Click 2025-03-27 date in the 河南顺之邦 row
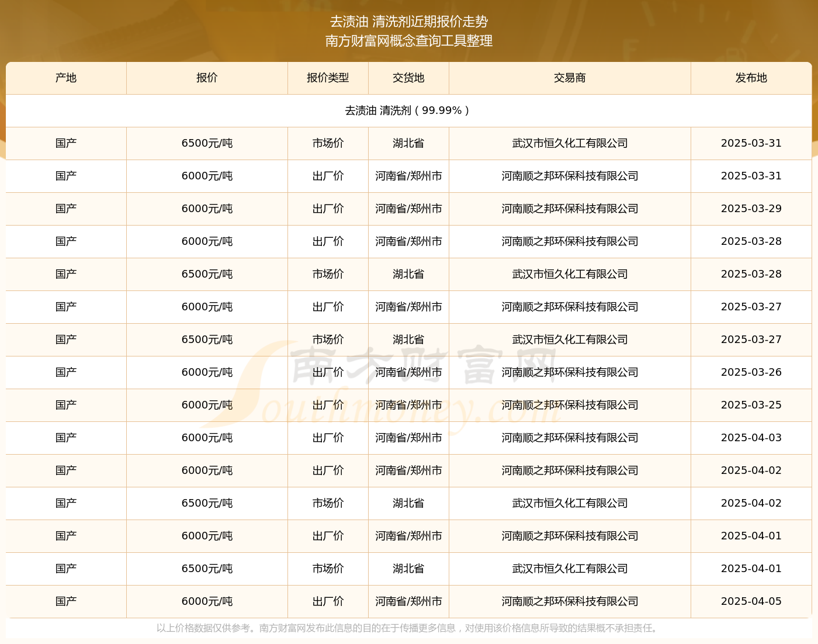818x644 pixels. point(751,307)
